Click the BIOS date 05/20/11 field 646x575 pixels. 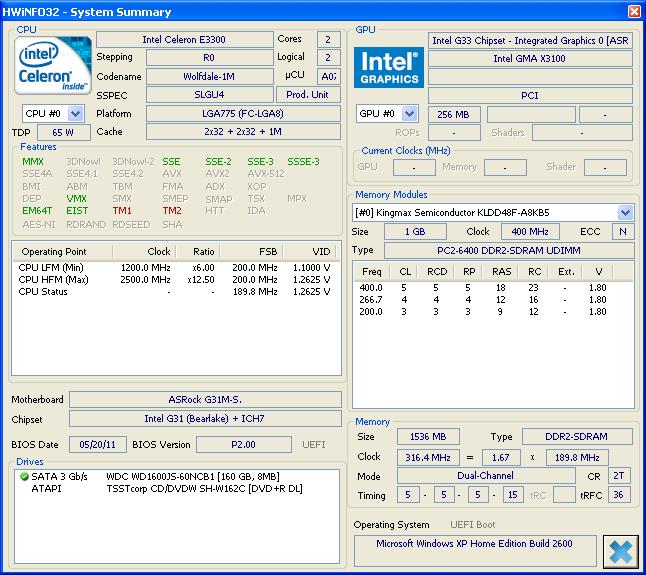(x=98, y=445)
